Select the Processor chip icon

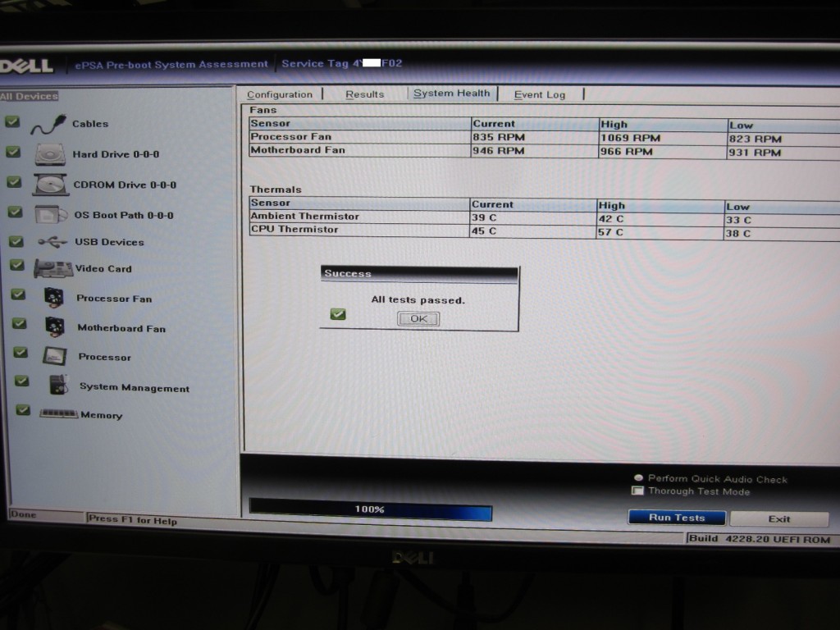[55, 356]
